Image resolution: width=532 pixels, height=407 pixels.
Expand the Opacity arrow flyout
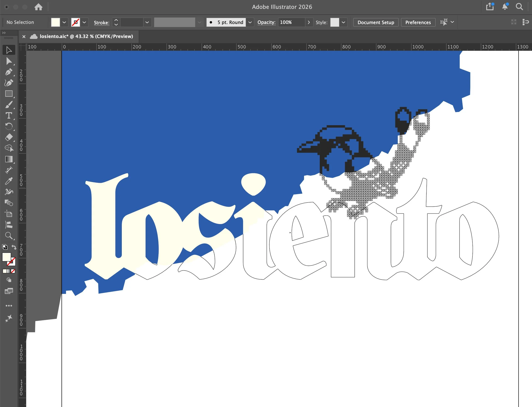click(309, 22)
